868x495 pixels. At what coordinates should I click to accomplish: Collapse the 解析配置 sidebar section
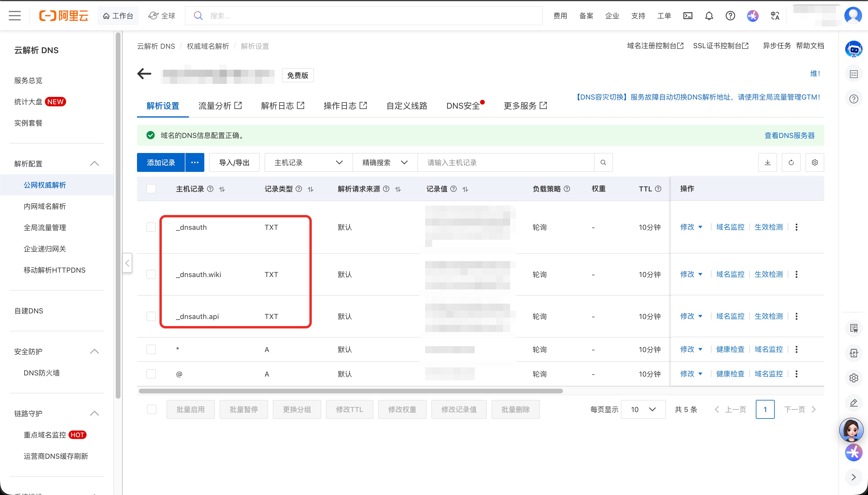94,164
